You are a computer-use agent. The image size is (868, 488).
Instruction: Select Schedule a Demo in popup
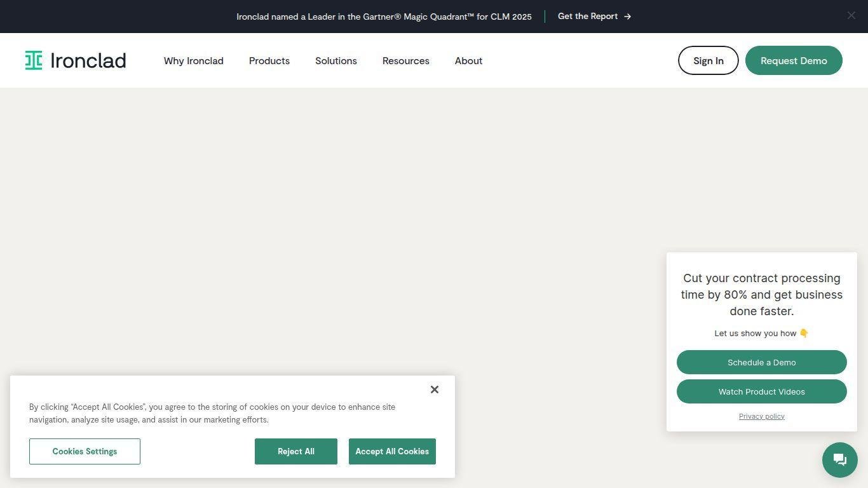point(761,362)
